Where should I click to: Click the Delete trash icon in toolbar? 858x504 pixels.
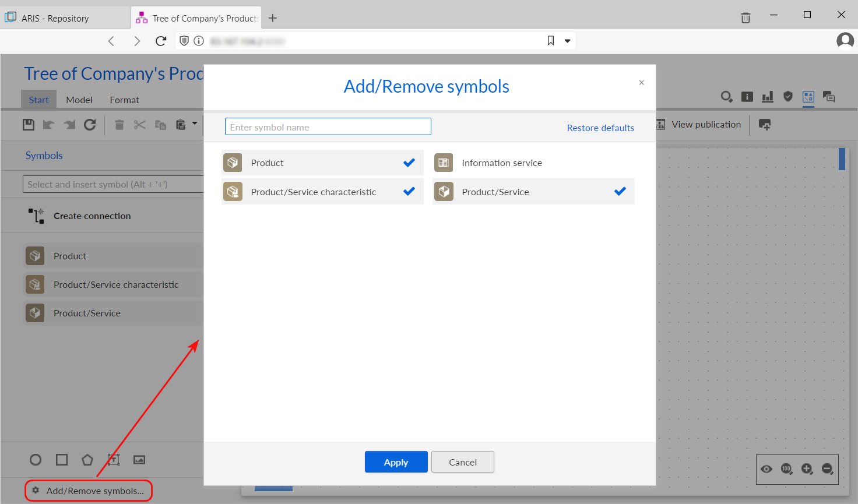pyautogui.click(x=119, y=125)
